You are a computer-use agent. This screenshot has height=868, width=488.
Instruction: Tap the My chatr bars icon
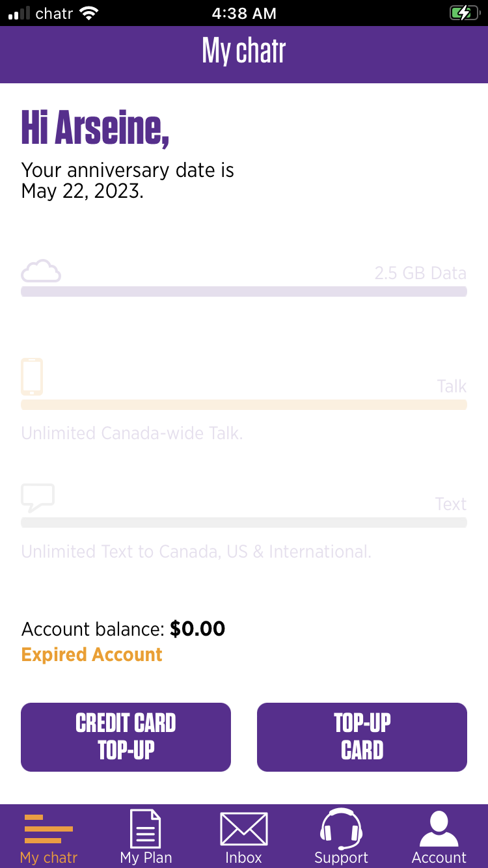[x=49, y=829]
